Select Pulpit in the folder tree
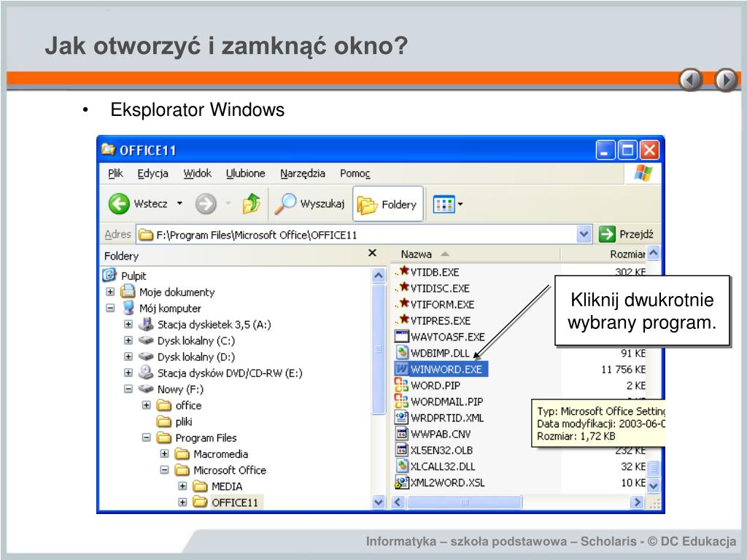 (x=133, y=276)
